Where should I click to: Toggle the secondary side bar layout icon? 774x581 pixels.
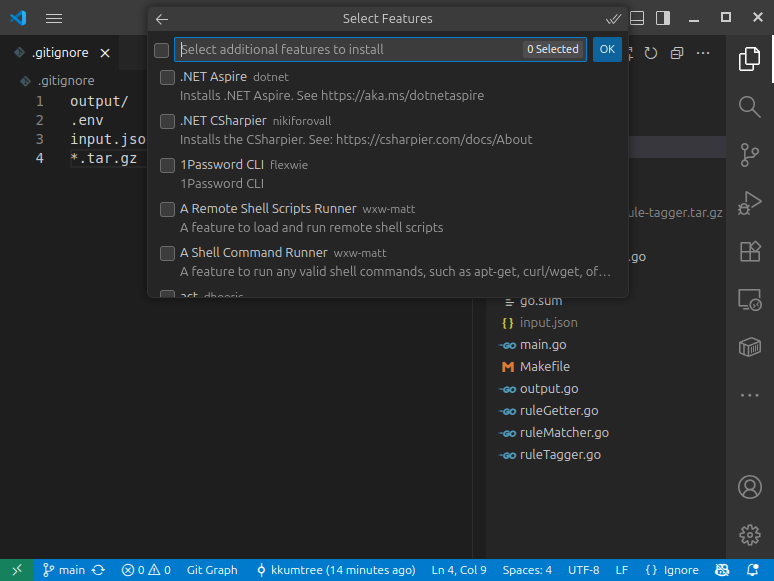(663, 18)
